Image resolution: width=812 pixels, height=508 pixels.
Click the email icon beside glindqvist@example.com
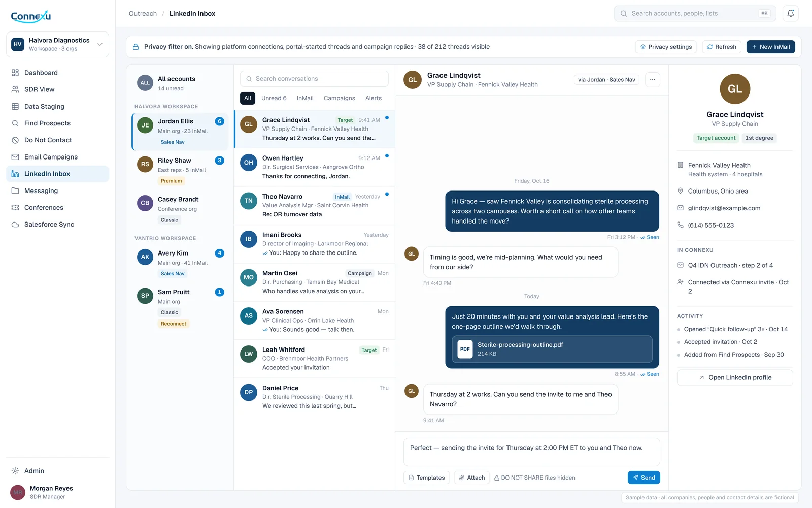[681, 208]
